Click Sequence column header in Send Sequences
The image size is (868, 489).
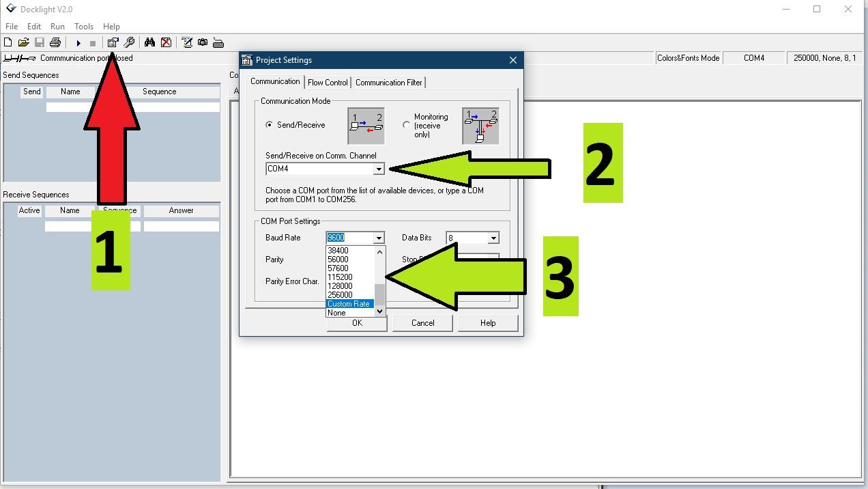[160, 92]
